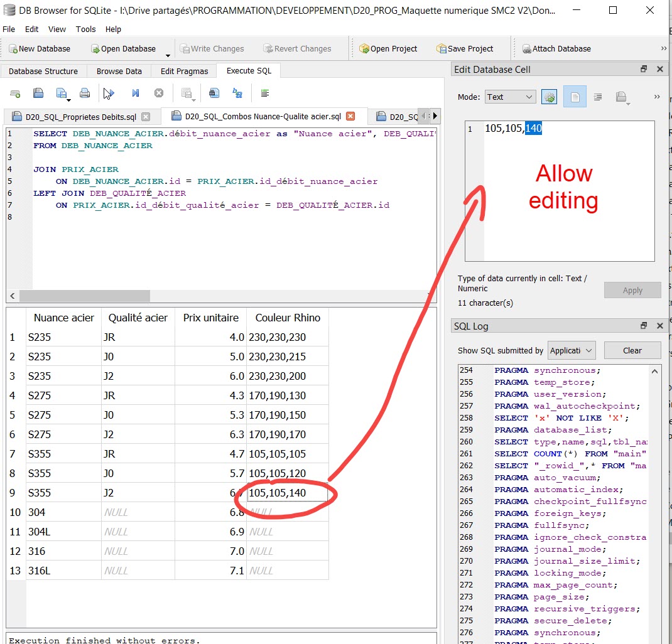Image resolution: width=672 pixels, height=644 pixels.
Task: Open a SQL file using the folder icon
Action: (x=38, y=92)
